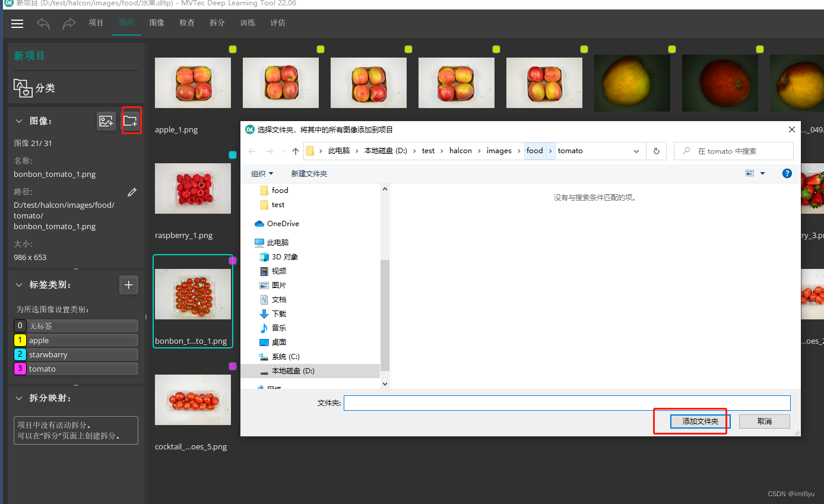
Task: Open the 组织 dropdown in the file dialog
Action: 262,173
